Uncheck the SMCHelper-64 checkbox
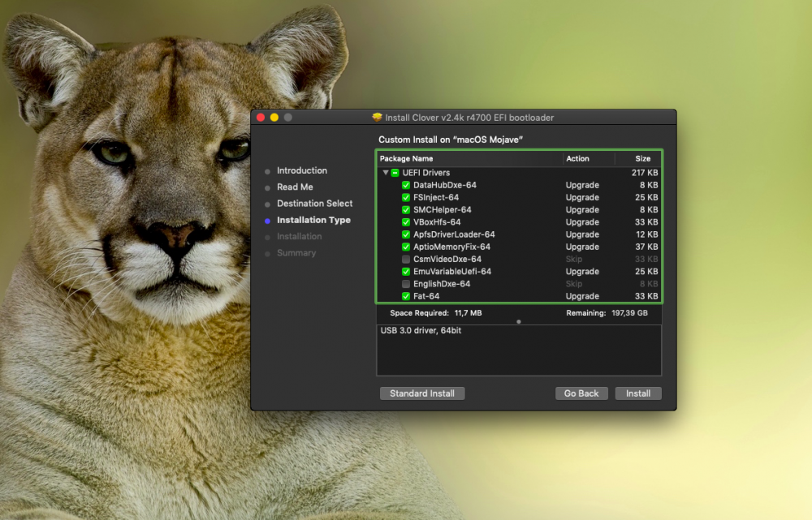Viewport: 812px width, 520px height. point(406,210)
